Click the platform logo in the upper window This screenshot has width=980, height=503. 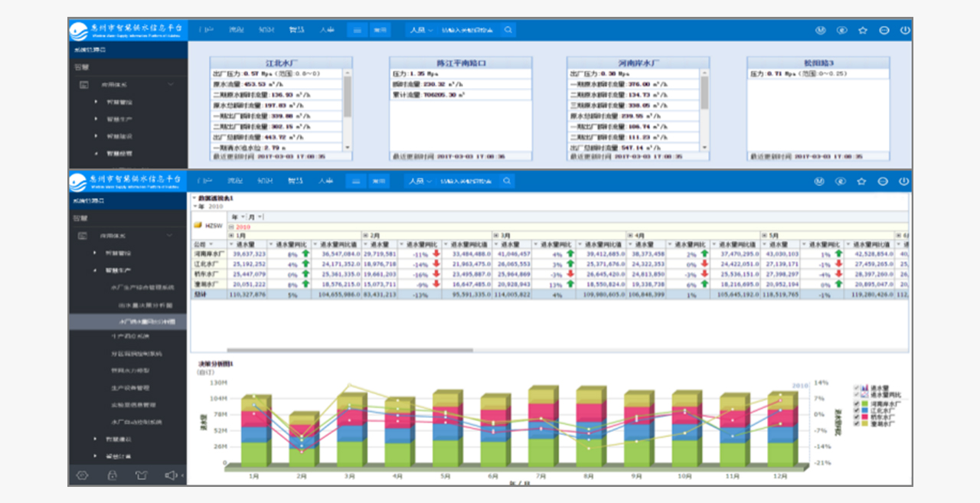pyautogui.click(x=78, y=31)
